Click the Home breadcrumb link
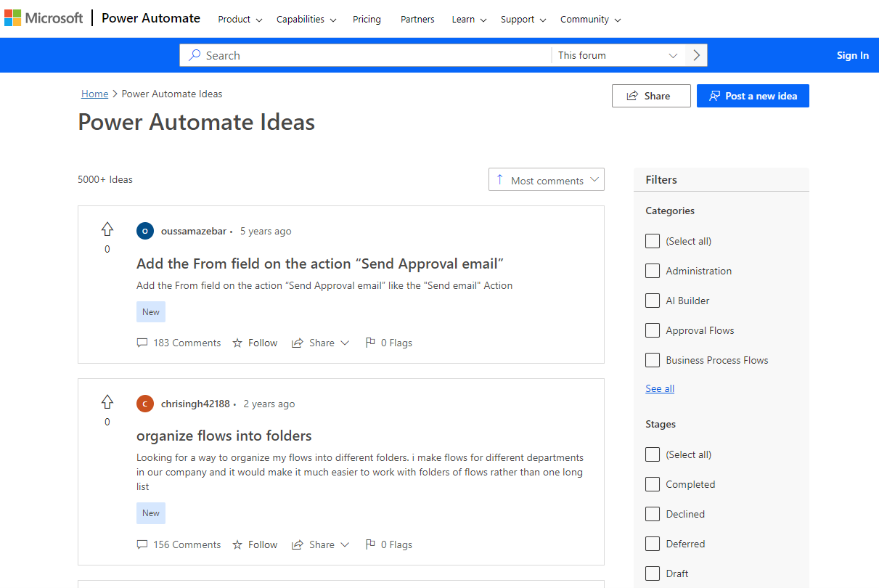879x588 pixels. [x=94, y=94]
